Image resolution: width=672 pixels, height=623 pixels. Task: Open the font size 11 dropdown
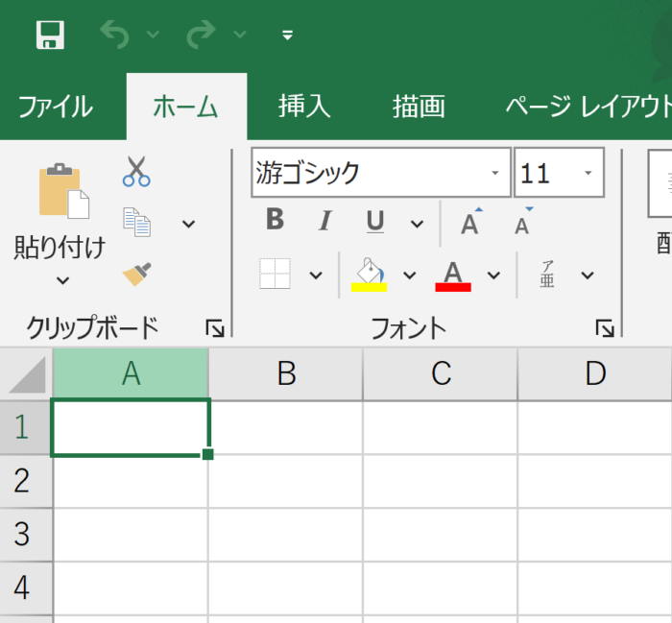588,174
